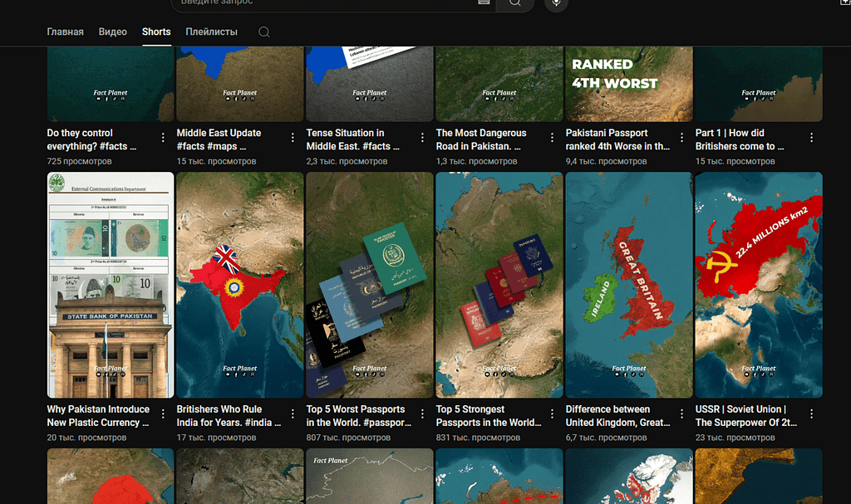Open "Pakistani Passport ranked 4th Worse" title
This screenshot has width=851, height=504.
tap(617, 139)
